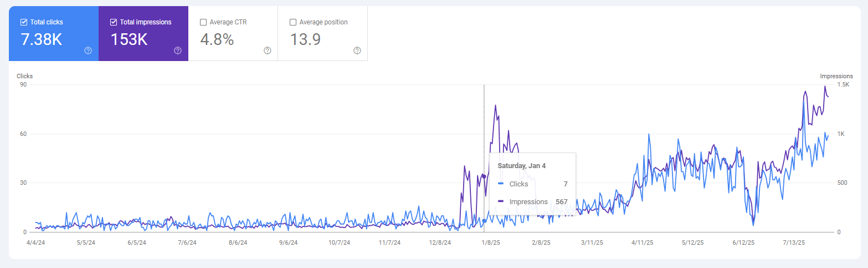The image size is (868, 268).
Task: Click help icon on Average position card
Action: (x=357, y=50)
